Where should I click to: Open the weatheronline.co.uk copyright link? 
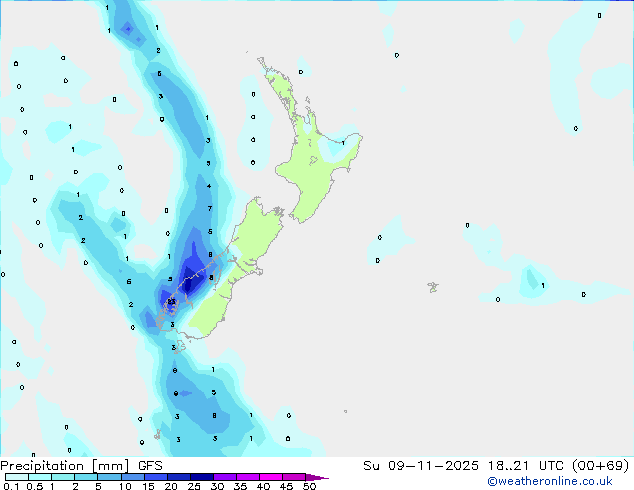pyautogui.click(x=550, y=481)
